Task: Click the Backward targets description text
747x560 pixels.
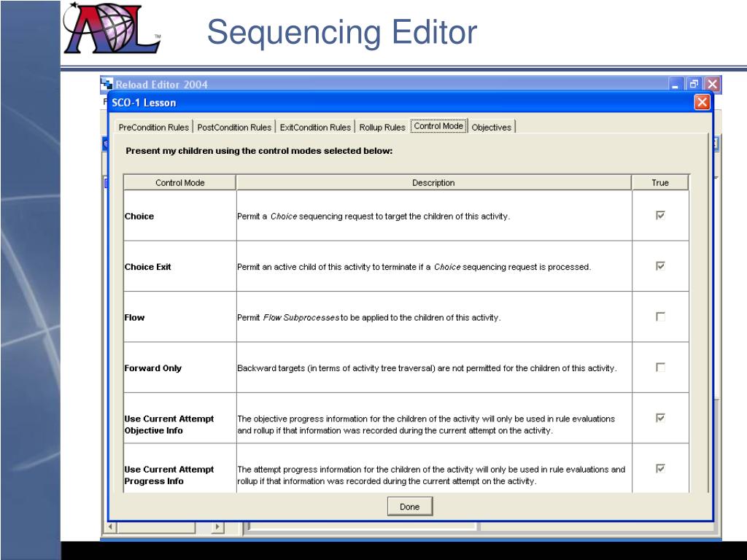Action: (x=427, y=368)
